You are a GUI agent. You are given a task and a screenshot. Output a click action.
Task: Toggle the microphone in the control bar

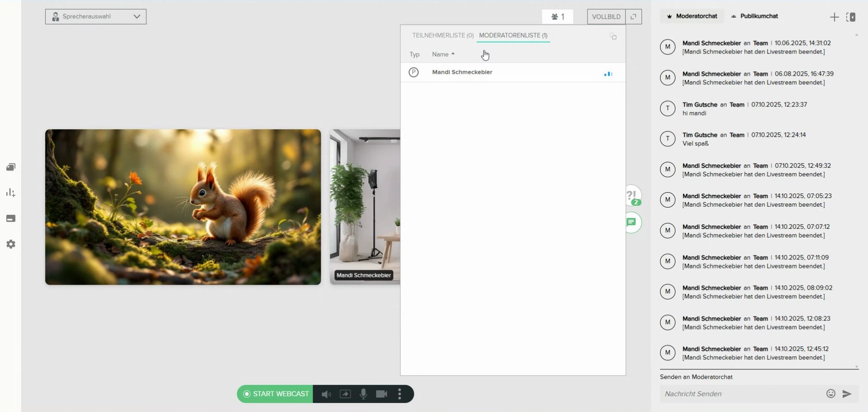pos(363,394)
